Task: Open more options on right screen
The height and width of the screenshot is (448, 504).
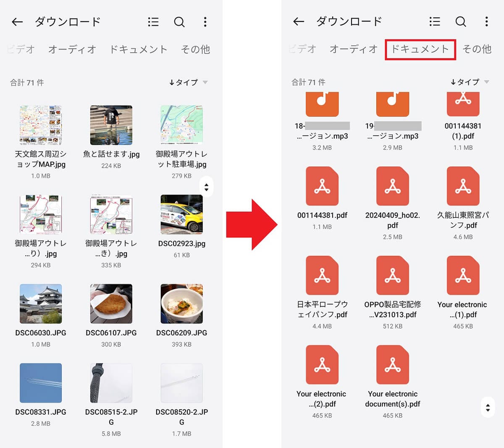Action: pos(486,21)
